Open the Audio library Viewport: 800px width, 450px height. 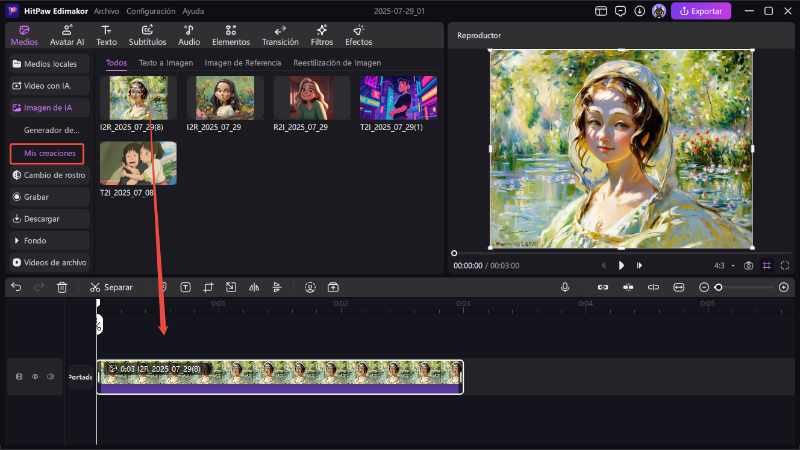pos(189,36)
